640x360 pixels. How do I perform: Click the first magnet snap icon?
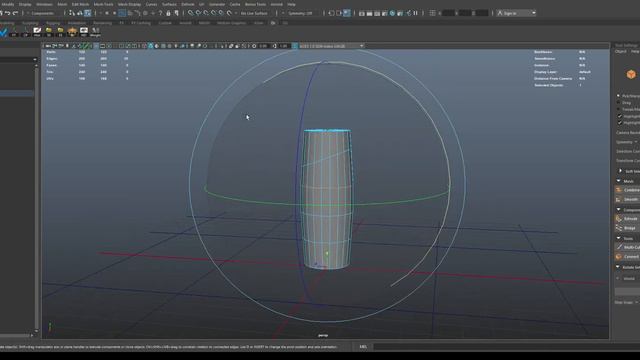(x=191, y=13)
